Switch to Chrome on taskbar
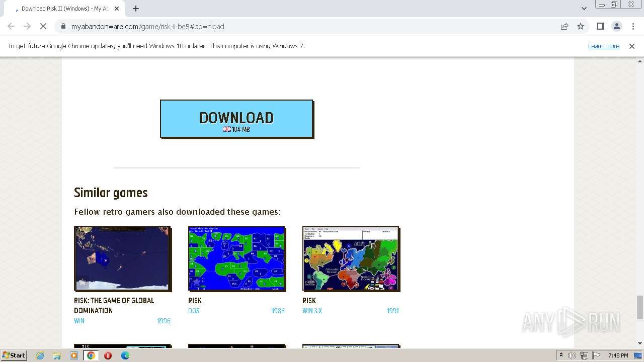Screen dimensions: 644x362 click(x=91, y=355)
